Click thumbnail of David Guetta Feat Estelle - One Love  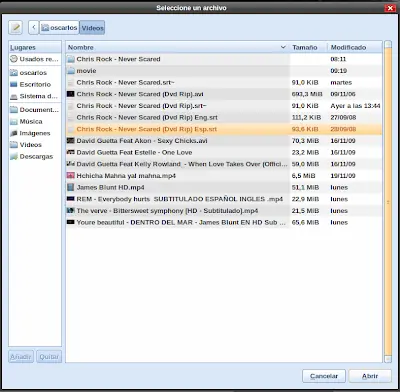click(71, 152)
